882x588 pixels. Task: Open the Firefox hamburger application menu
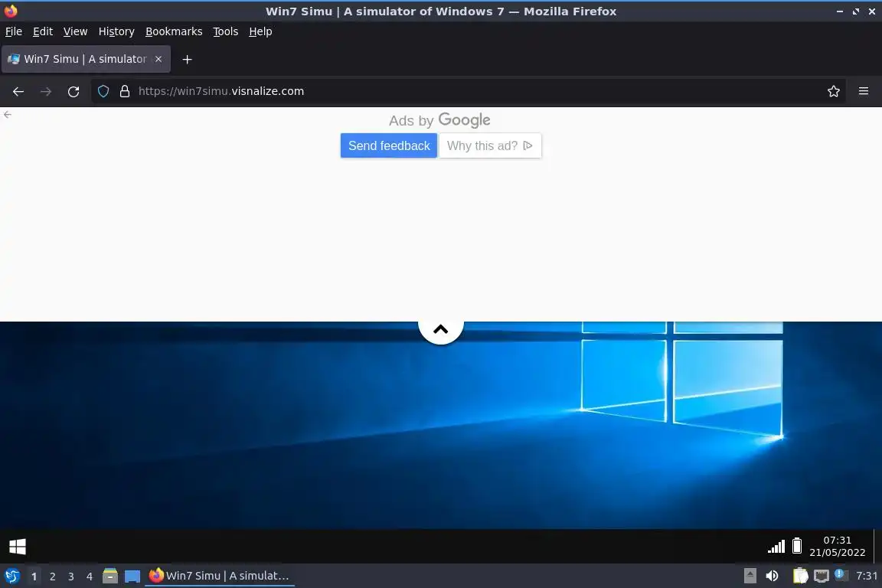(864, 91)
